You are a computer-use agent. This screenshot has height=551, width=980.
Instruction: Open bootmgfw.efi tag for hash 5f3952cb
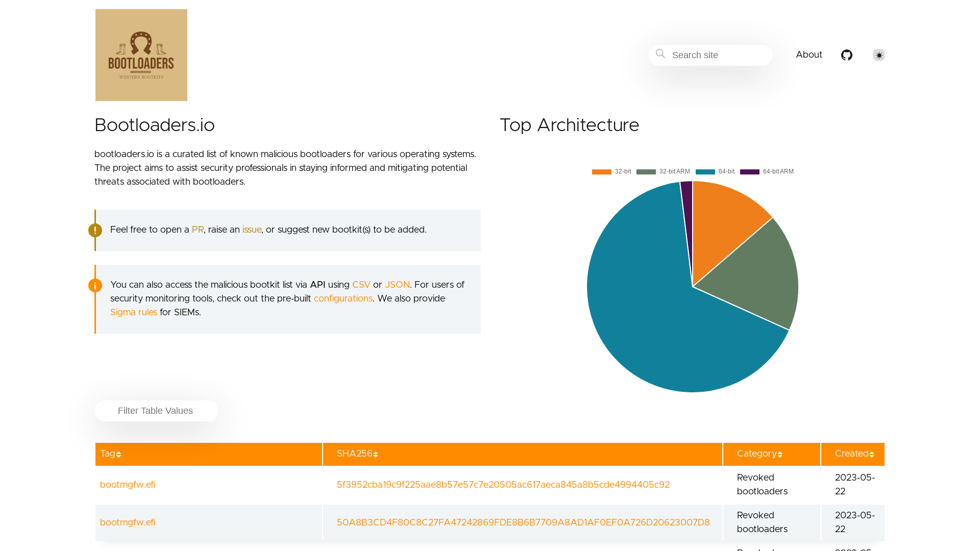tap(128, 485)
